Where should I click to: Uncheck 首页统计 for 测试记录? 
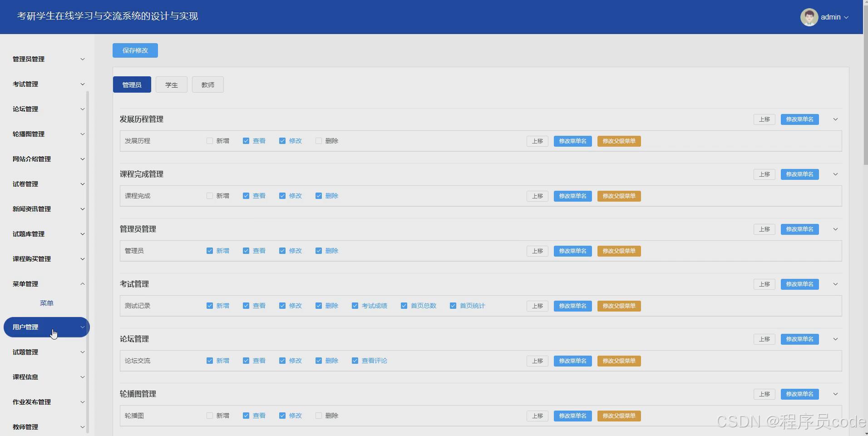coord(453,306)
